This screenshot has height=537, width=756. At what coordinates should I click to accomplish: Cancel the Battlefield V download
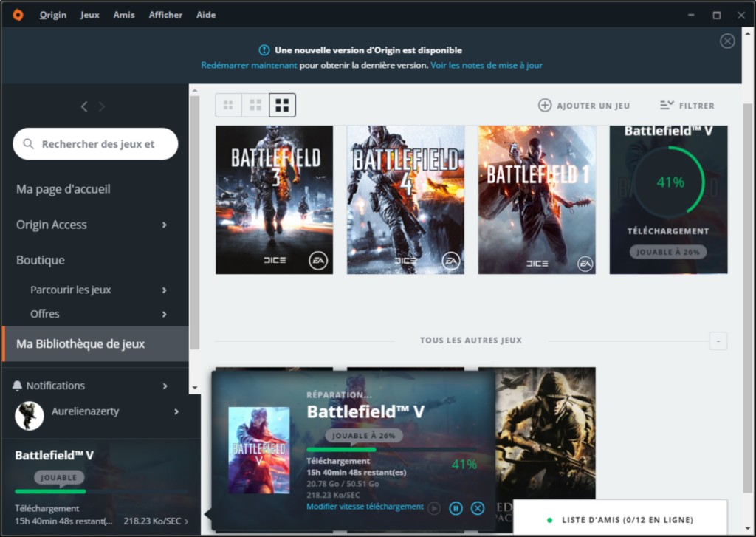478,508
